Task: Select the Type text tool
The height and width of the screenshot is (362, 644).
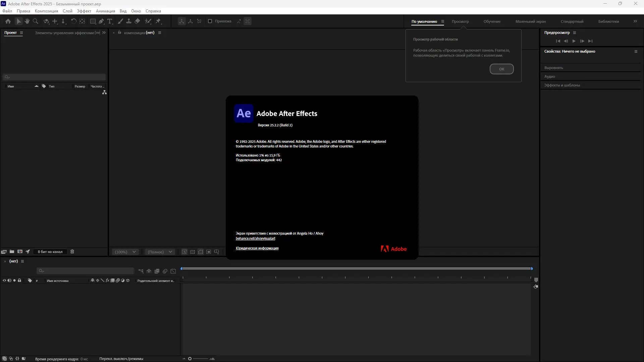Action: click(x=110, y=21)
